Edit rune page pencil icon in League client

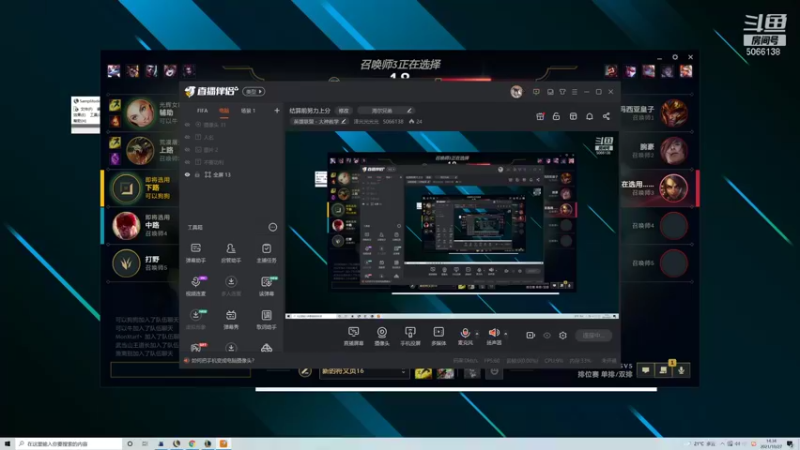(x=305, y=371)
